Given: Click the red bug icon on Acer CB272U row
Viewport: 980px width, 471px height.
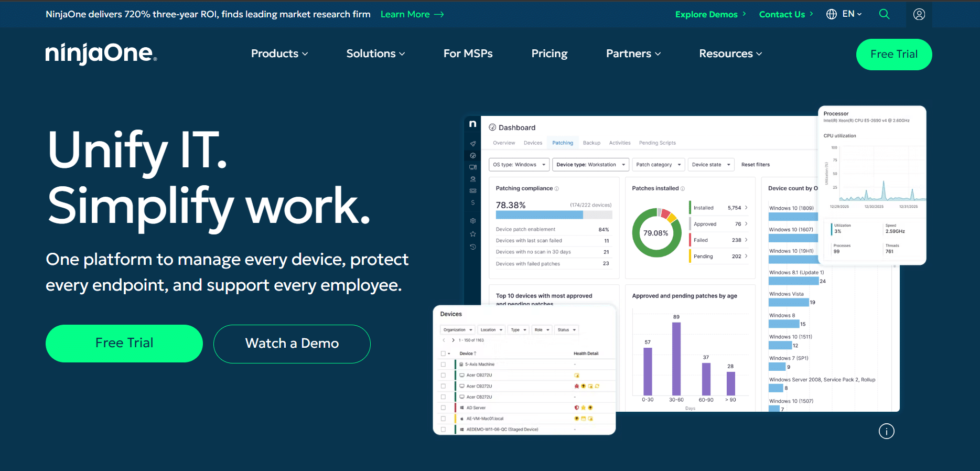Looking at the screenshot, I should point(577,386).
